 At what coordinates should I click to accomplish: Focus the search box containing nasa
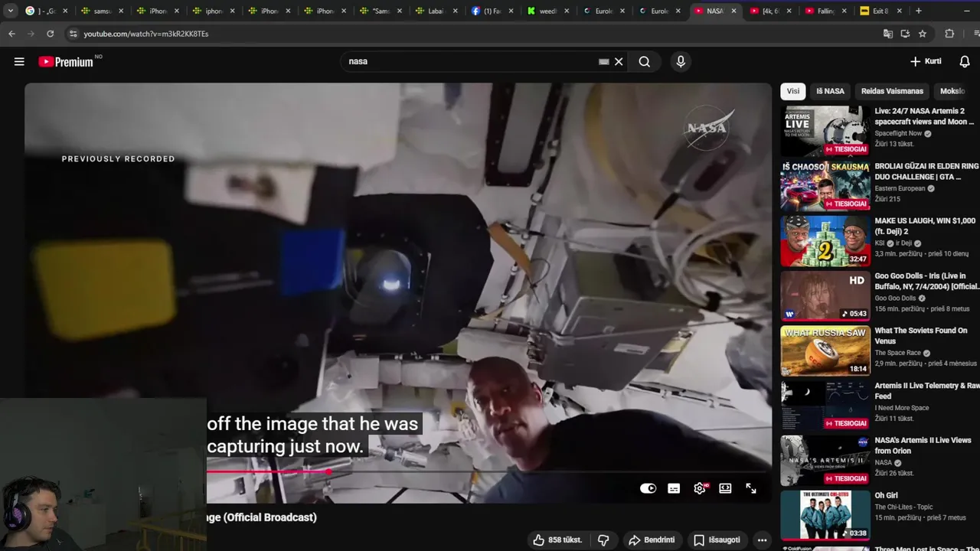471,61
